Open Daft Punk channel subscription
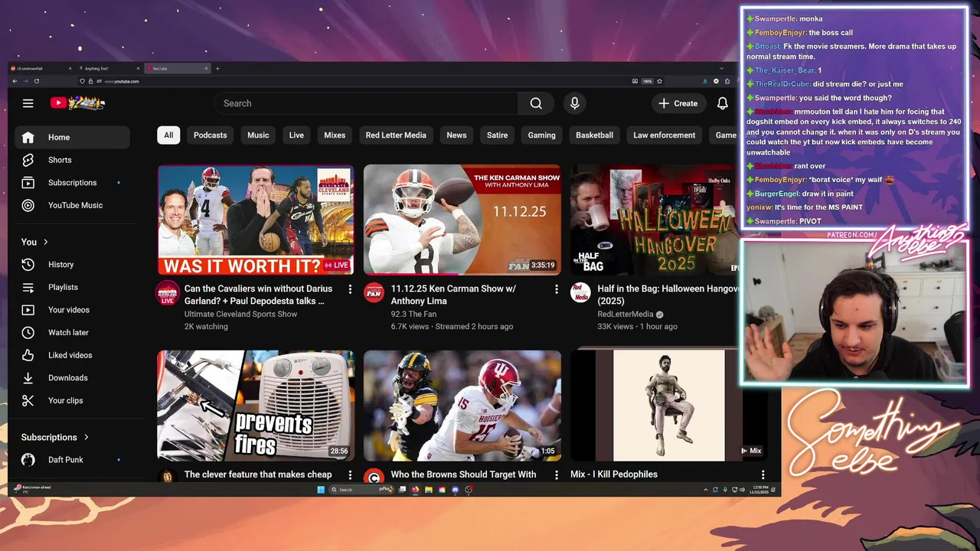This screenshot has width=980, height=551. pos(72,460)
